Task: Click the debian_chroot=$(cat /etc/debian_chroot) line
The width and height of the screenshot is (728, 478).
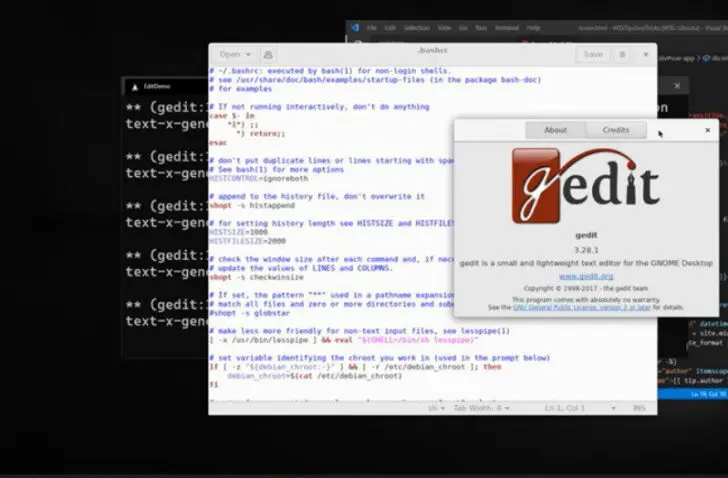Action: (315, 376)
